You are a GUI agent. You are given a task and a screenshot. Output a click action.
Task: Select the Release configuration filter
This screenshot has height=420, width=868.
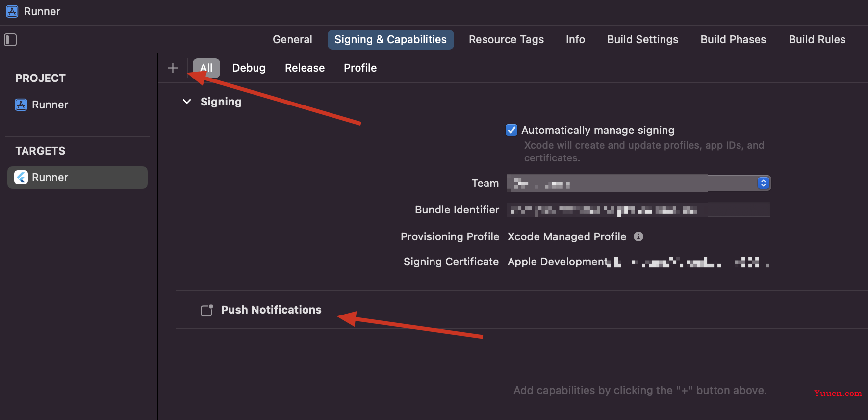coord(305,68)
